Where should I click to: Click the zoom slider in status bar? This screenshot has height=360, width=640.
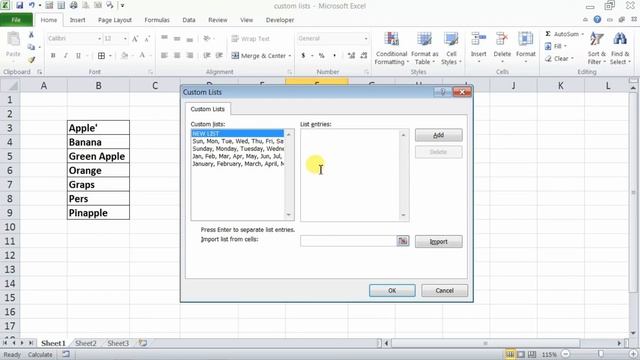pyautogui.click(x=600, y=354)
